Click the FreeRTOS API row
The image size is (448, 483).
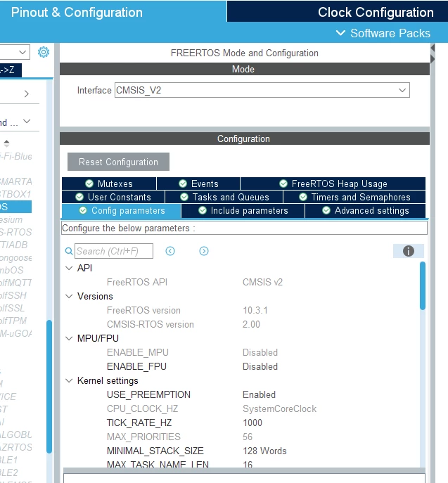point(241,282)
